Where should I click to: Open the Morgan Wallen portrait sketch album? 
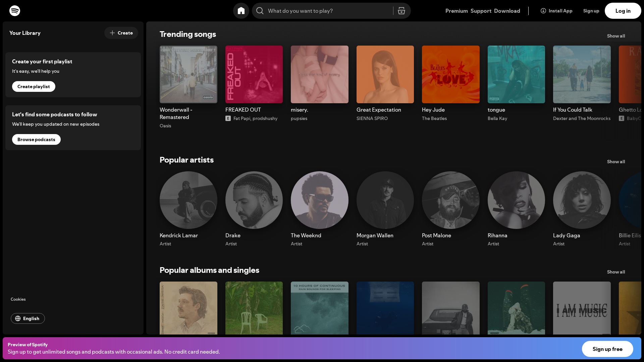(189, 308)
